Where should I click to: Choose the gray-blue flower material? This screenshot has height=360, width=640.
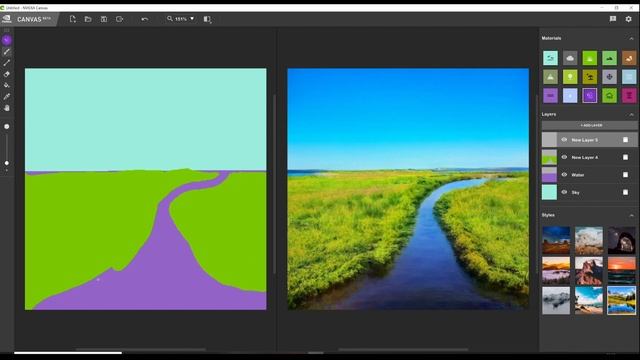(x=609, y=77)
